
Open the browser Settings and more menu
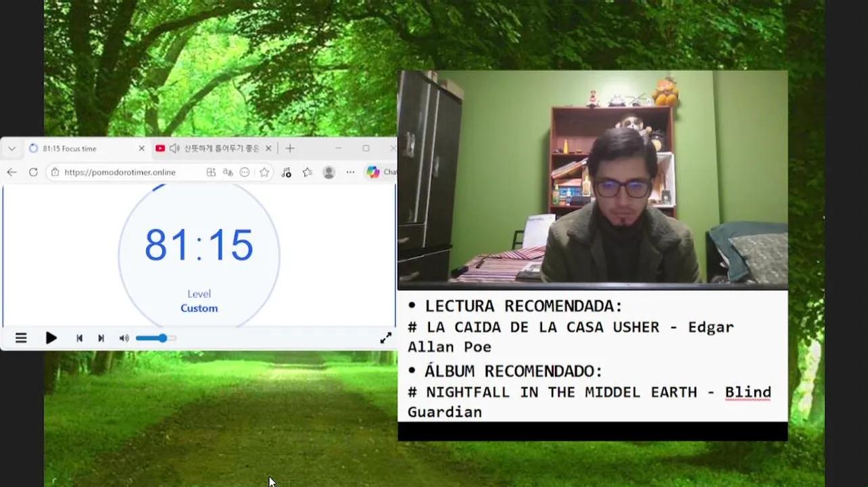click(350, 172)
